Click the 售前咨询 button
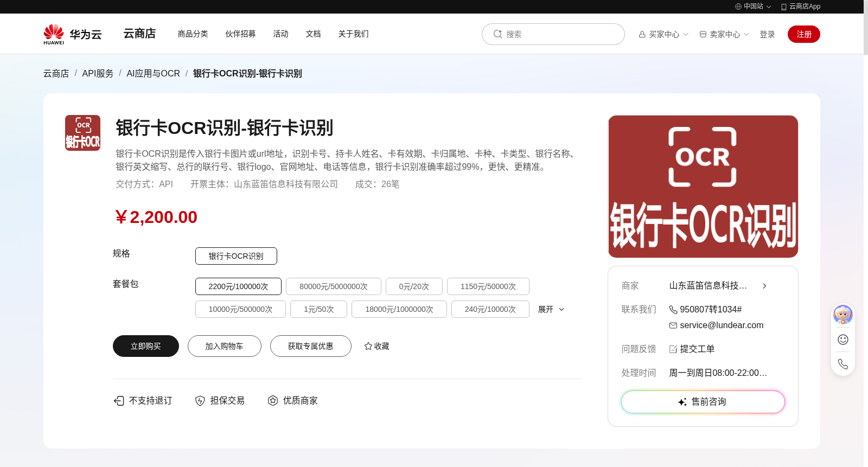The width and height of the screenshot is (868, 467). click(x=703, y=402)
